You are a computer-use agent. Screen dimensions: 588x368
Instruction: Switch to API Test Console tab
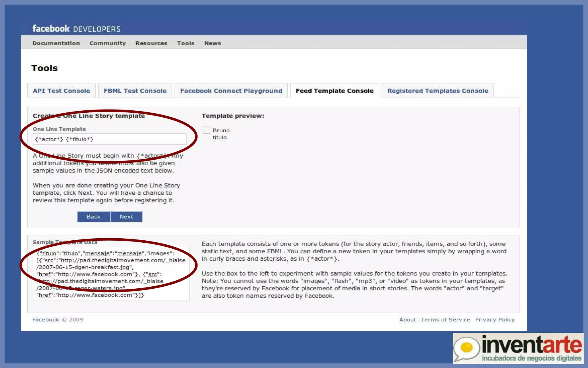coord(61,91)
